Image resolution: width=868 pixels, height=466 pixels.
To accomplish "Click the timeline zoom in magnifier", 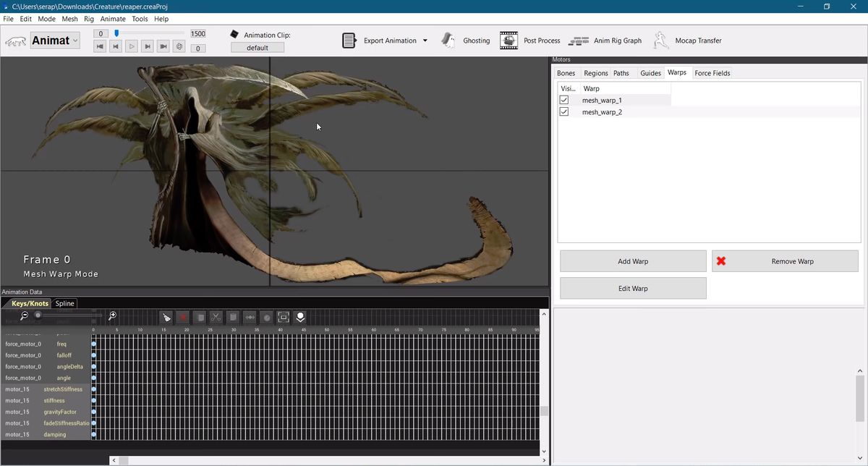I will click(x=112, y=316).
